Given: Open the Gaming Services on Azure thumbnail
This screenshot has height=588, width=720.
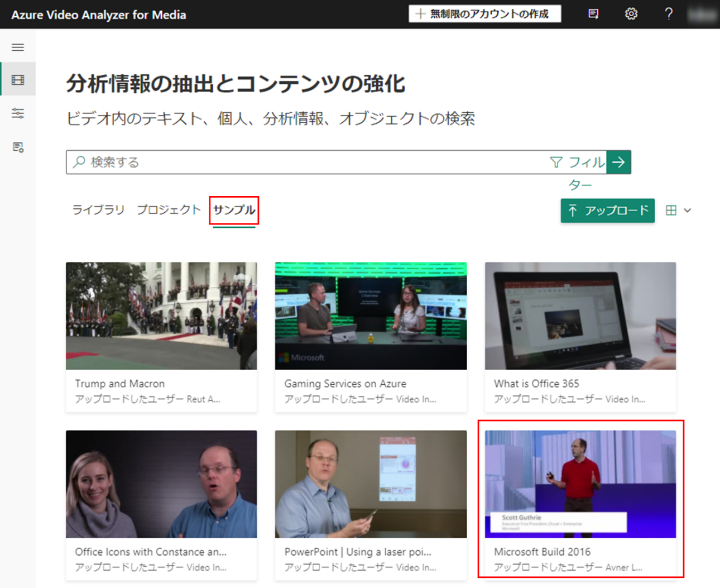Looking at the screenshot, I should tap(371, 316).
